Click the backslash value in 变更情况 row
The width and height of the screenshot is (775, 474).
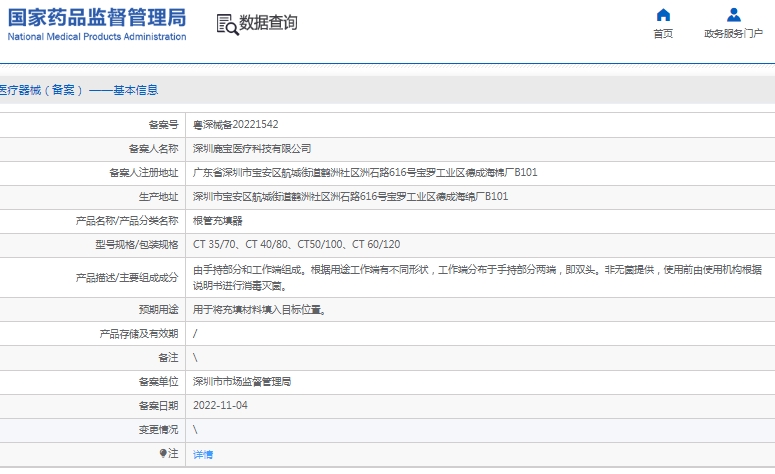(195, 430)
